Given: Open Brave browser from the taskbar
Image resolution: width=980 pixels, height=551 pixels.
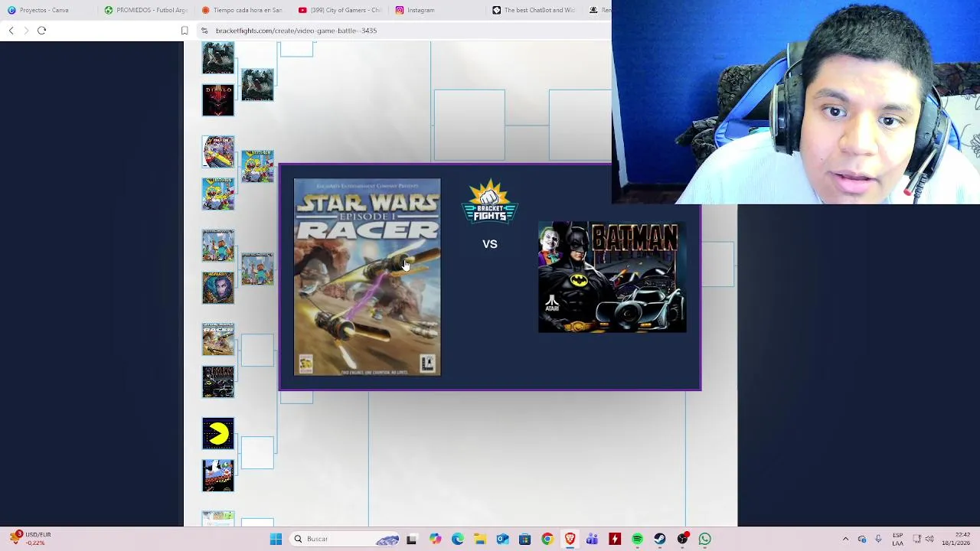Looking at the screenshot, I should click(x=570, y=540).
